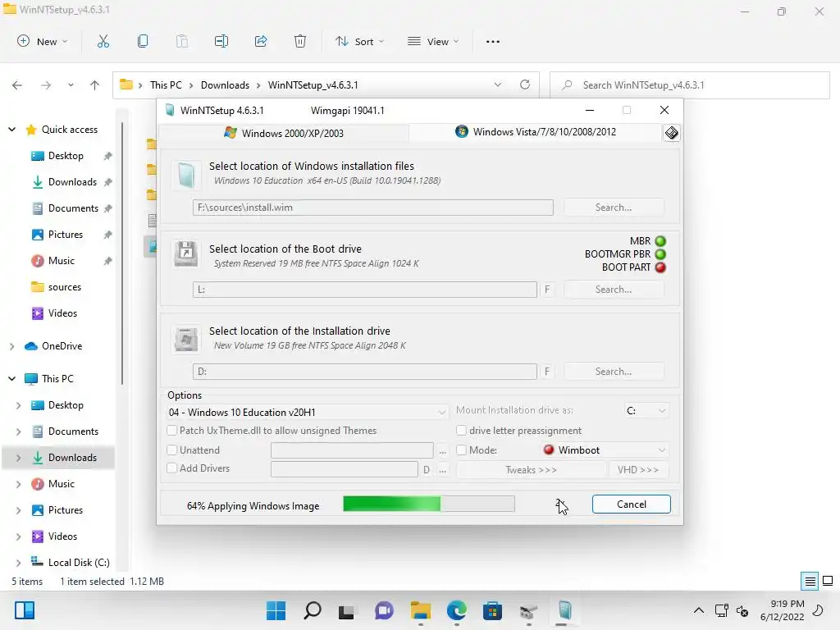Click the WinNTSetup taskbar icon
This screenshot has width=840, height=630.
(x=564, y=610)
